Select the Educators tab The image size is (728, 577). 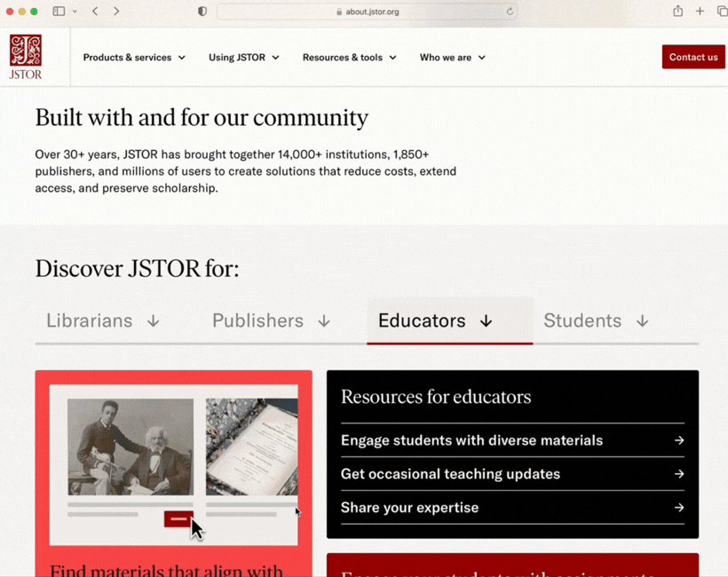click(x=450, y=320)
